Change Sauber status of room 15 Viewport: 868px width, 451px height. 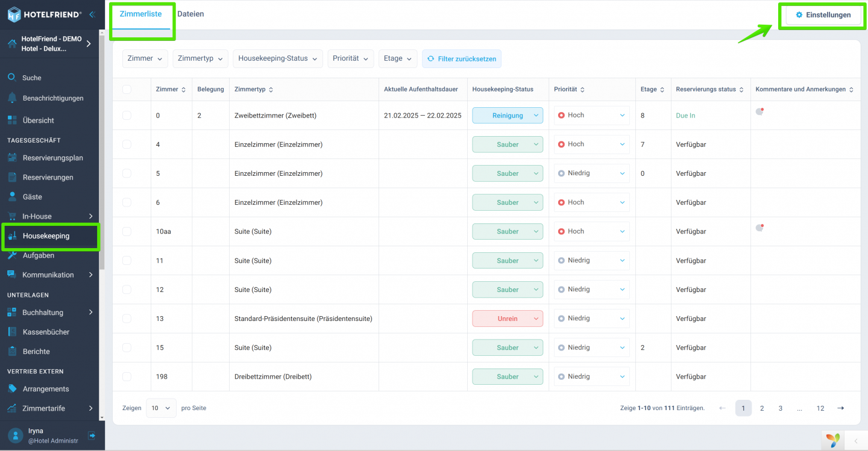508,347
